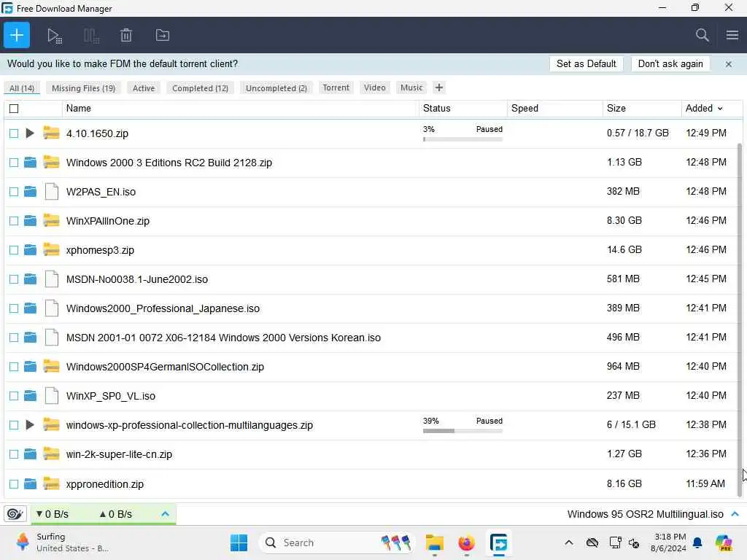The height and width of the screenshot is (560, 747).
Task: Open folder for xppronedition.zip
Action: coord(30,484)
